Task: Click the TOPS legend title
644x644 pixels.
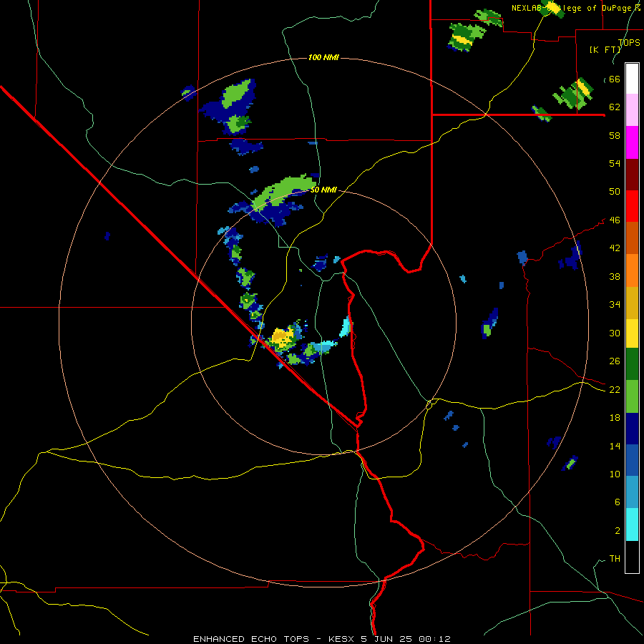Action: (x=629, y=42)
